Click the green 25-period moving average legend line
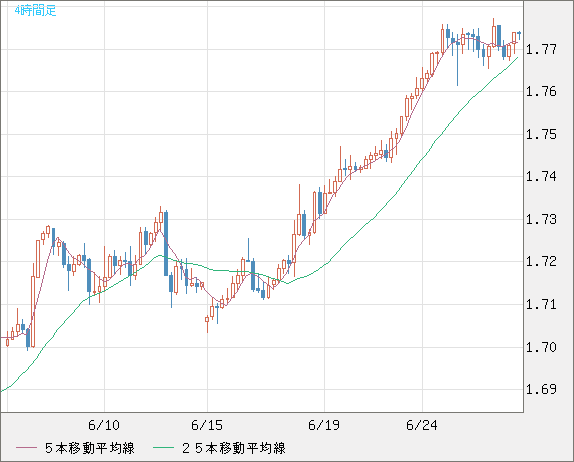The image size is (574, 462). (163, 448)
